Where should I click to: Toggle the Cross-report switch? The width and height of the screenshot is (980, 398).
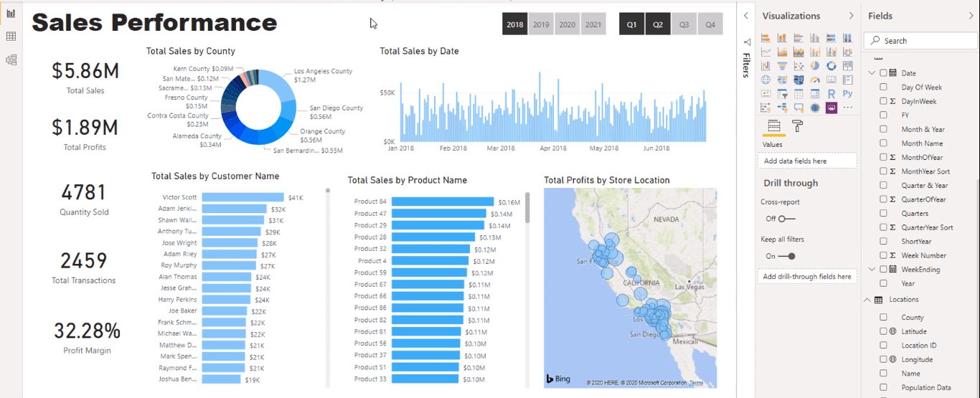pos(786,219)
